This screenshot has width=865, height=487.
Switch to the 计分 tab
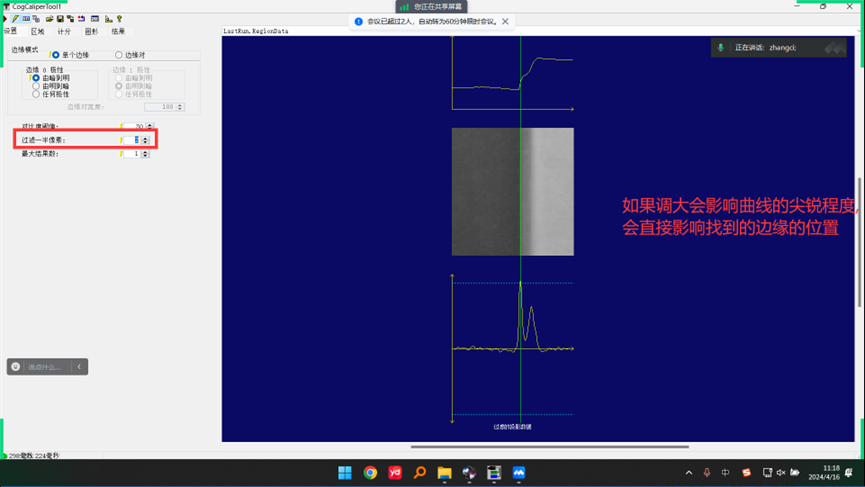point(65,31)
